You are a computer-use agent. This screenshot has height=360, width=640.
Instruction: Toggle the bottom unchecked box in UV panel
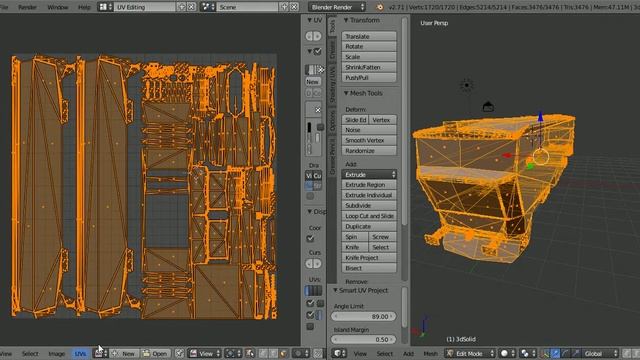click(x=310, y=327)
